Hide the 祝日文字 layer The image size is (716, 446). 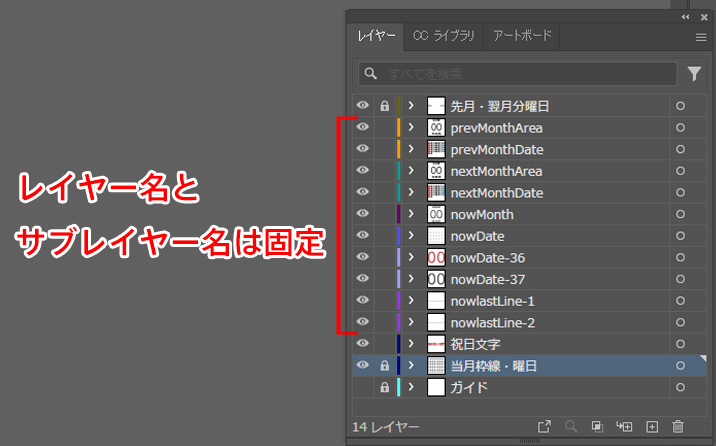(363, 343)
